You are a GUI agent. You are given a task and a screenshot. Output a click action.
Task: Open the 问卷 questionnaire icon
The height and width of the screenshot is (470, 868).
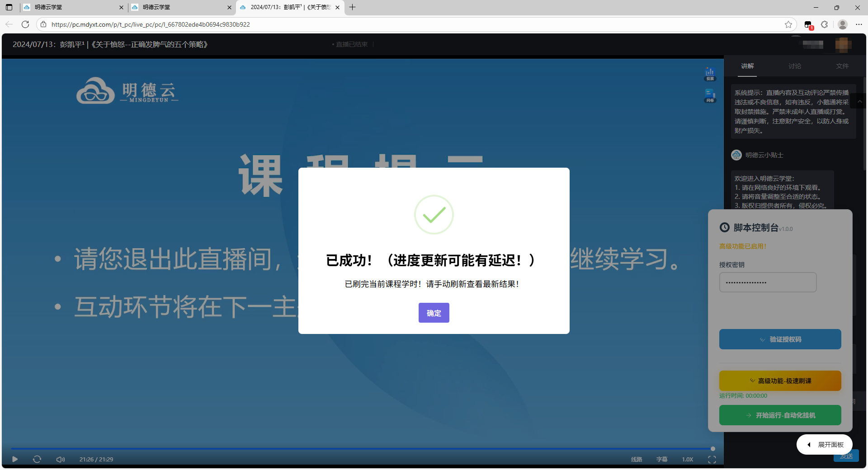[710, 95]
